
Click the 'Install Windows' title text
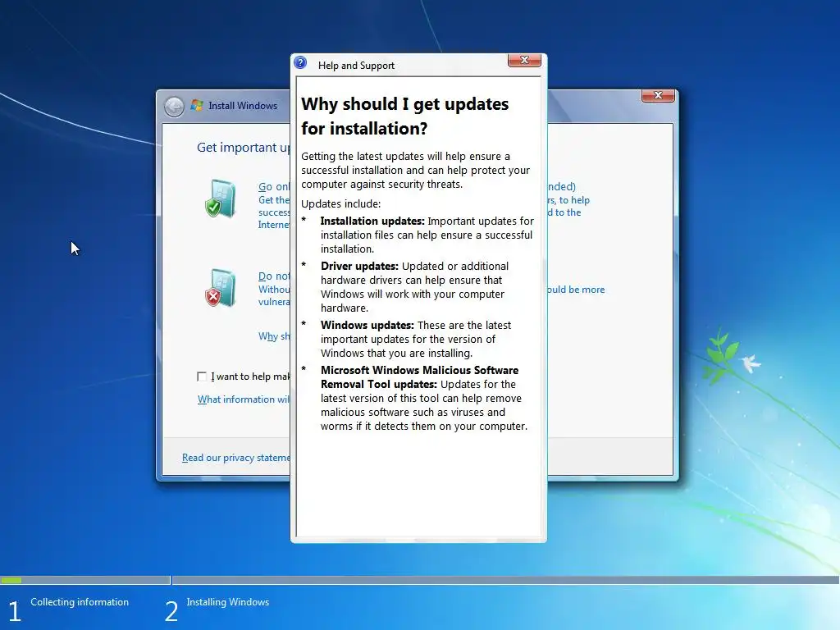(243, 106)
